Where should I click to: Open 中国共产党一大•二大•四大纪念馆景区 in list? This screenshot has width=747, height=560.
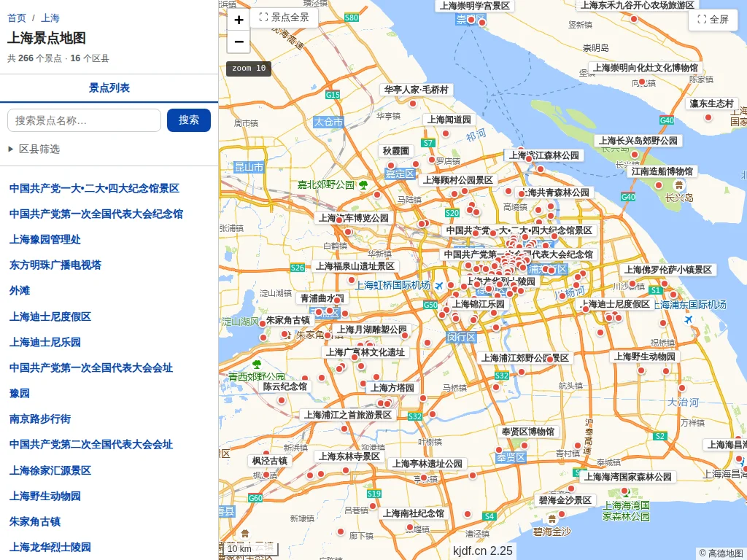tap(94, 188)
